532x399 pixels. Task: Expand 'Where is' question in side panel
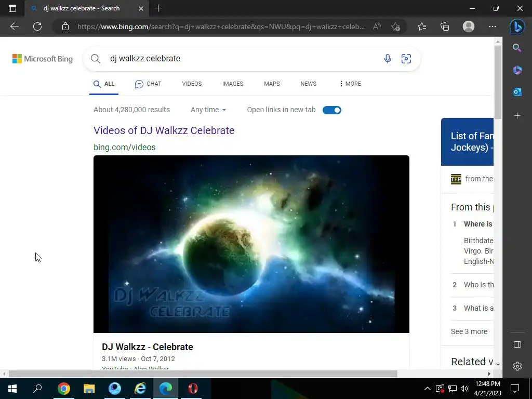(478, 224)
